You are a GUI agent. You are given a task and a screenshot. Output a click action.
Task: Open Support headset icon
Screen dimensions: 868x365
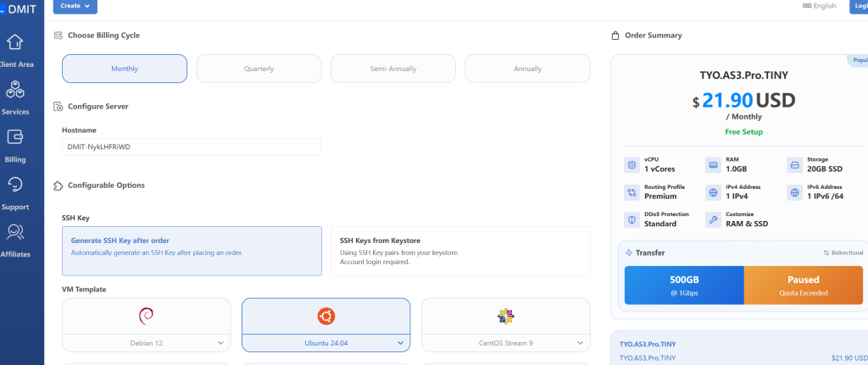point(15,185)
